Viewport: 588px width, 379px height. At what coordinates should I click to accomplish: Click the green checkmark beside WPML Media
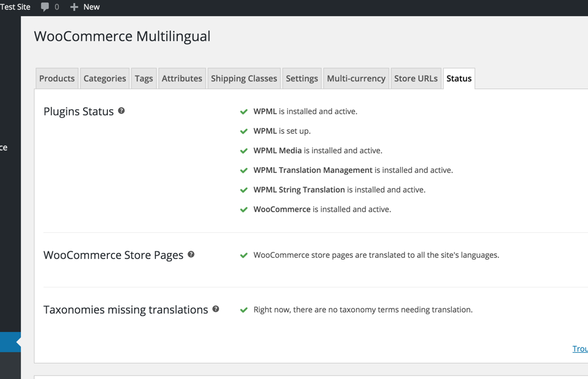click(x=244, y=151)
